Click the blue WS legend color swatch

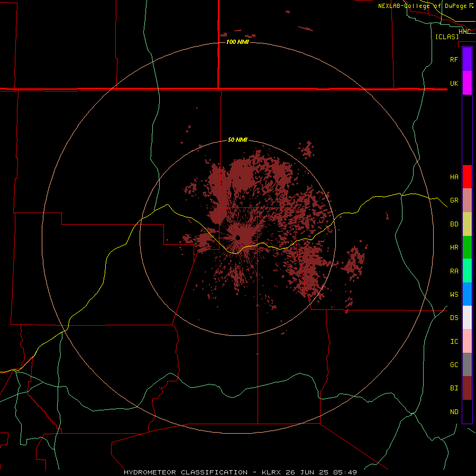(467, 294)
